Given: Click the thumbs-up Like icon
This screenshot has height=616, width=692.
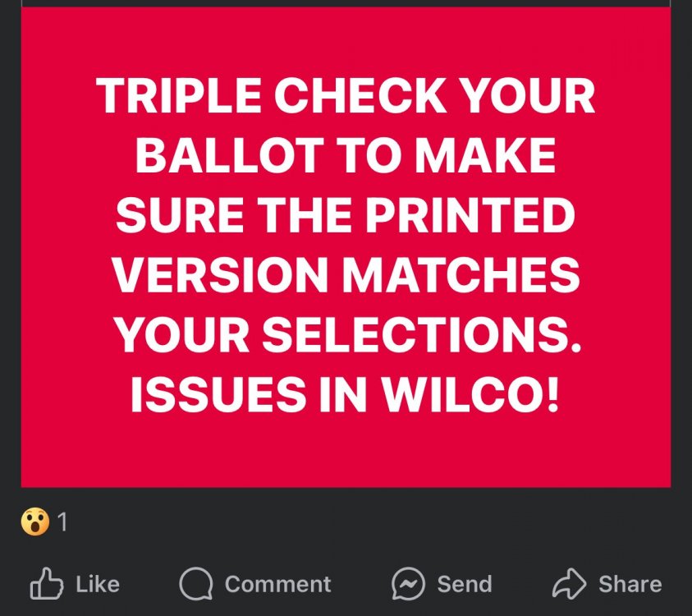Looking at the screenshot, I should 46,583.
